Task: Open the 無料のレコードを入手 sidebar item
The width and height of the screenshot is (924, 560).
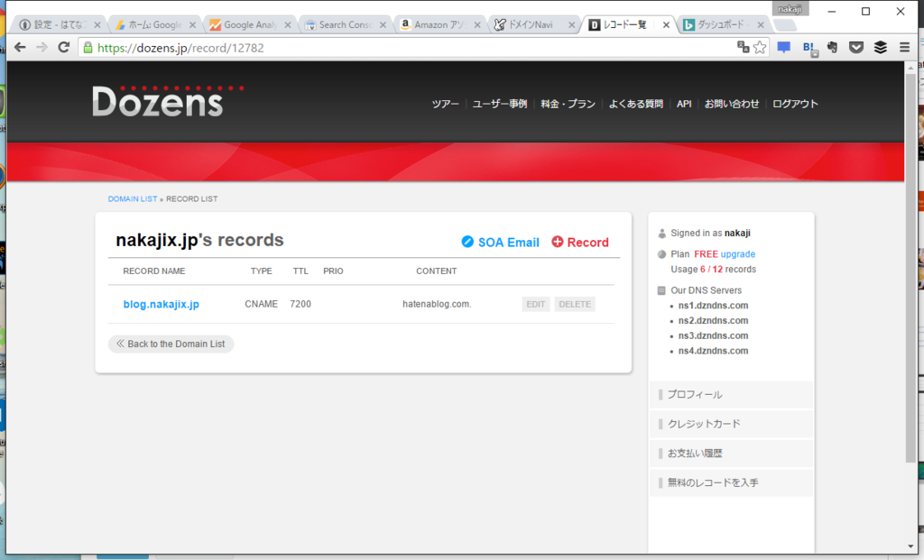Action: (x=731, y=482)
